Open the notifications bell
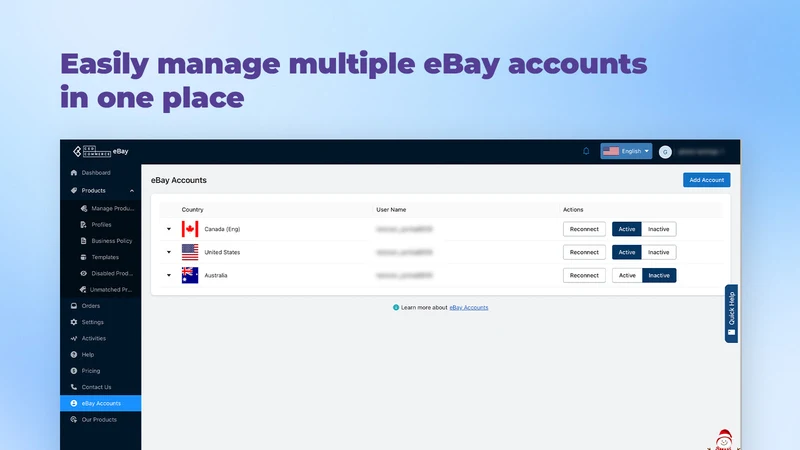 (x=586, y=151)
